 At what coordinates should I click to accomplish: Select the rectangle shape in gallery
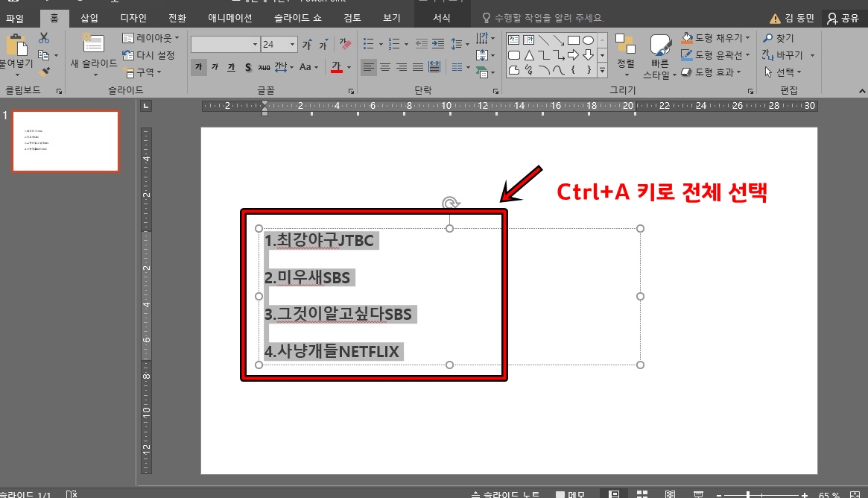[574, 40]
